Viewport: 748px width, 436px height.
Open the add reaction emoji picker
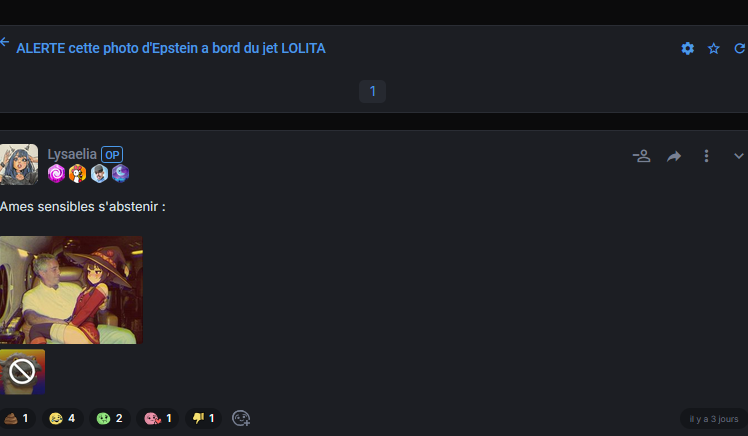(x=241, y=418)
